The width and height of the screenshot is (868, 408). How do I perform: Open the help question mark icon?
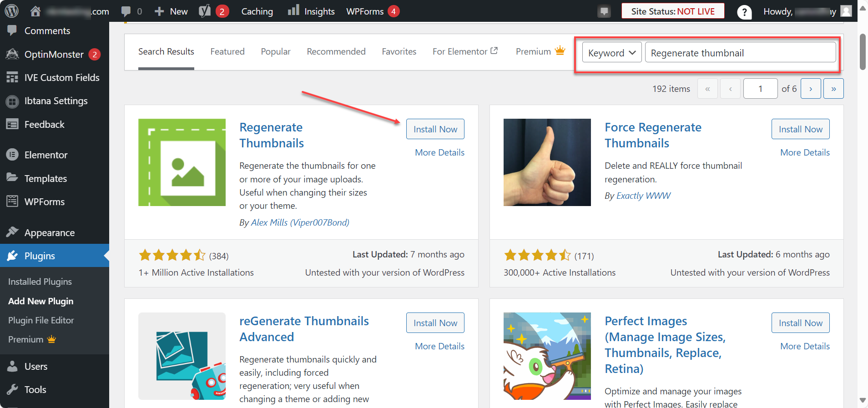click(744, 12)
